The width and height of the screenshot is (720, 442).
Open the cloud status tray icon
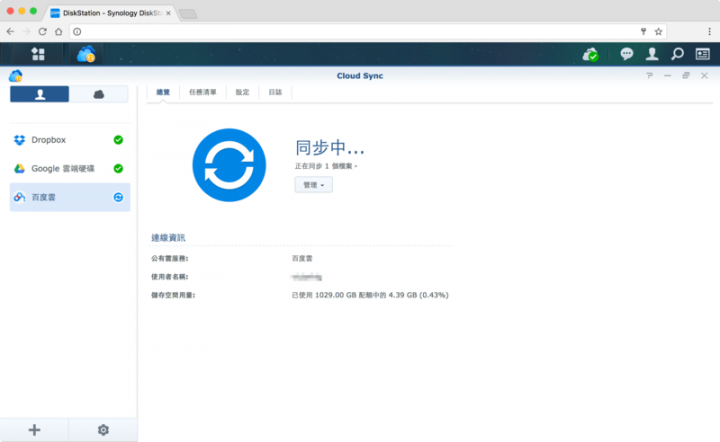591,55
